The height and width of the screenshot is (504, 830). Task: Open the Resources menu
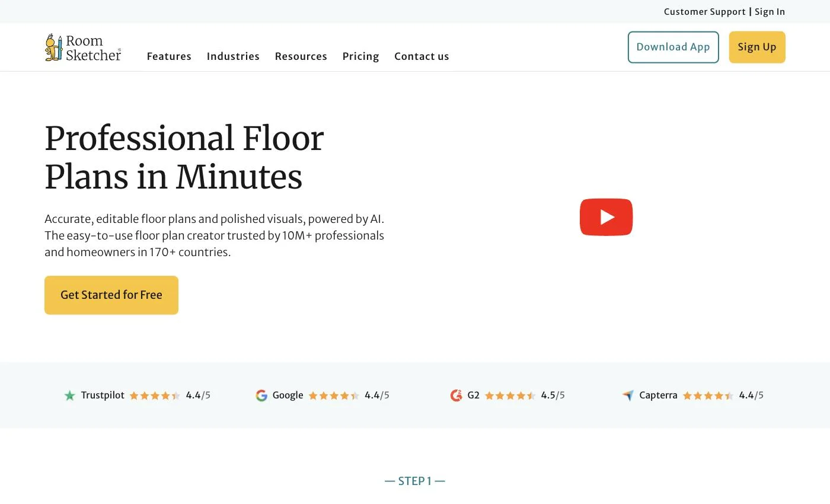[301, 56]
